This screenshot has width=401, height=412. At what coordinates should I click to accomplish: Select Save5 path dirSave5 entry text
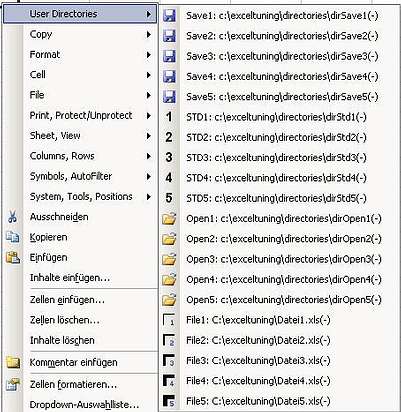coord(282,97)
